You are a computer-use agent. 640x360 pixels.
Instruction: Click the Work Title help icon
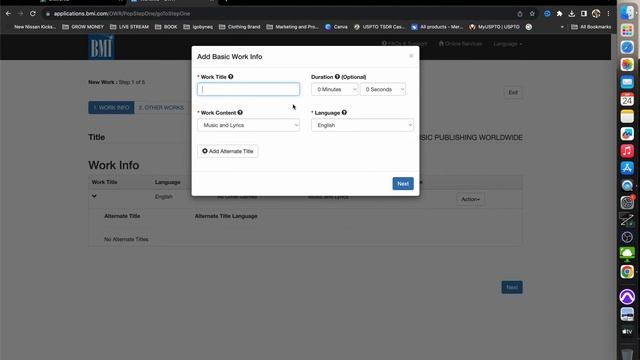(x=231, y=77)
